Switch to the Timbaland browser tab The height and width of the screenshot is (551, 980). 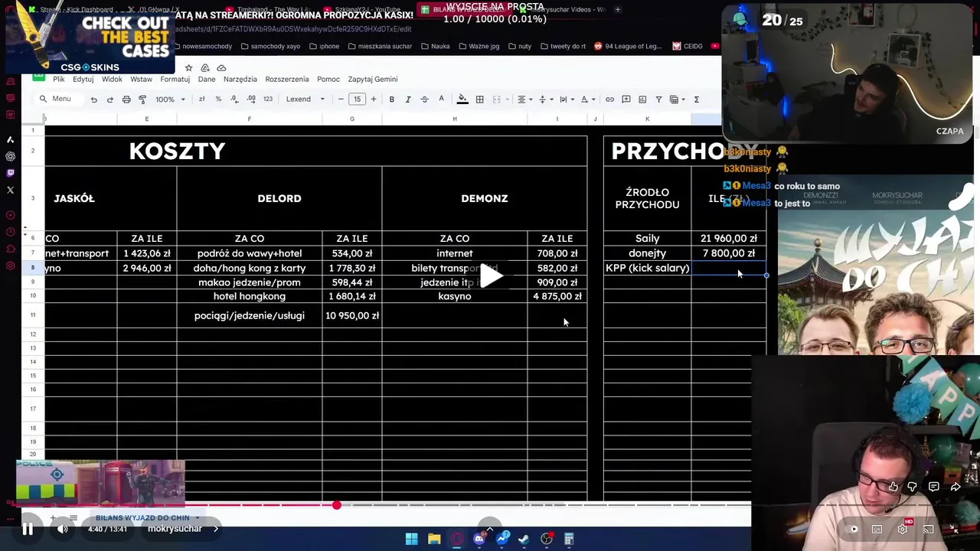pyautogui.click(x=267, y=10)
